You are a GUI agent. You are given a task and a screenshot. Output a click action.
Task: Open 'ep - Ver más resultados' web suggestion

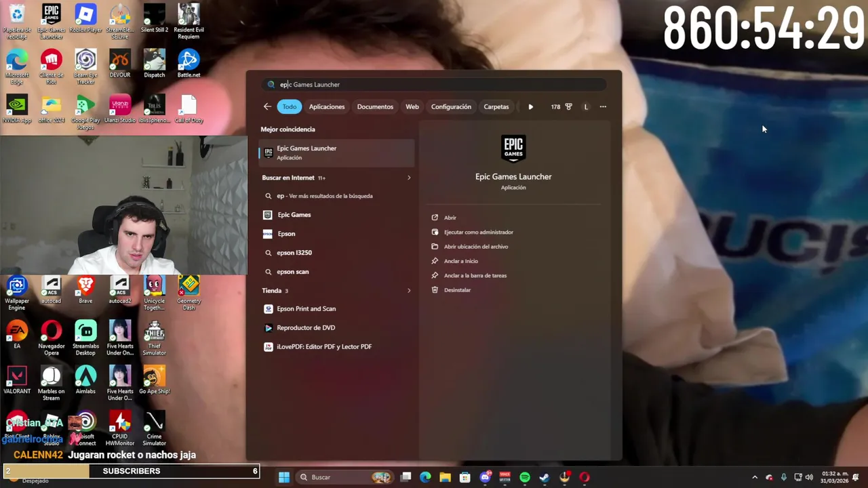coord(337,196)
